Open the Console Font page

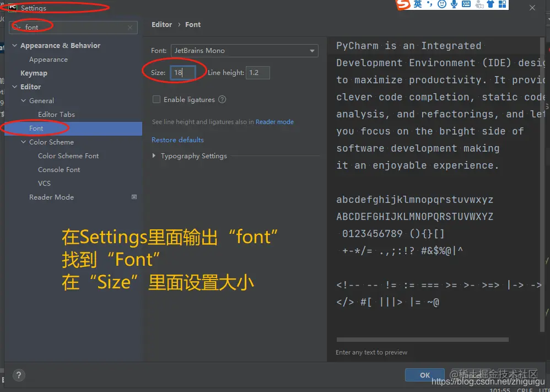[x=59, y=169]
